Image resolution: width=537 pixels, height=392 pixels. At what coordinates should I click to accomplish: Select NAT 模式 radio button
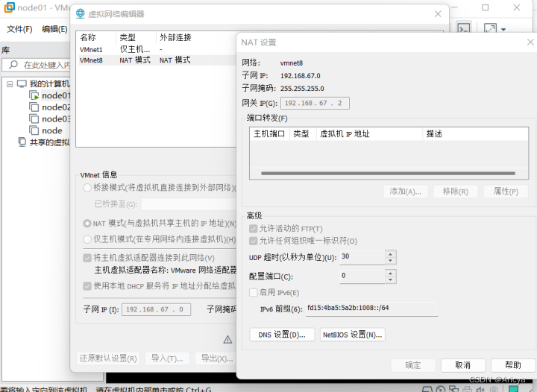[87, 224]
